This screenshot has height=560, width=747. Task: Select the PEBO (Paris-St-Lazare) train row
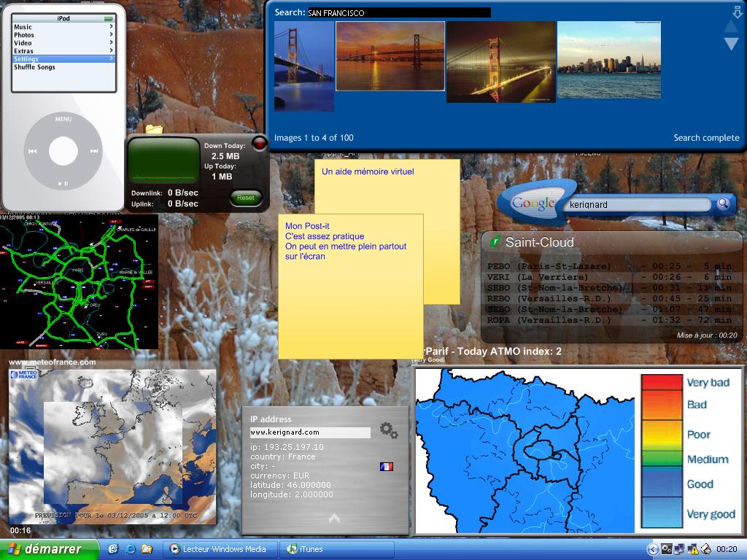(x=609, y=266)
